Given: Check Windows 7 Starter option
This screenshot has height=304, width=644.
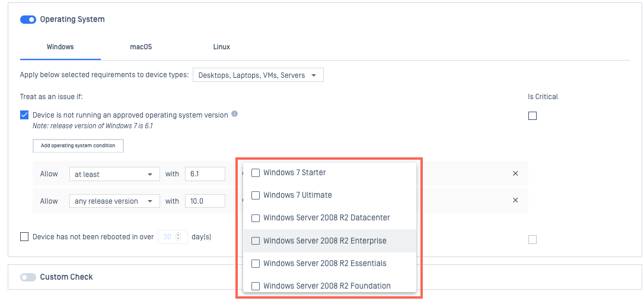Looking at the screenshot, I should pyautogui.click(x=256, y=173).
